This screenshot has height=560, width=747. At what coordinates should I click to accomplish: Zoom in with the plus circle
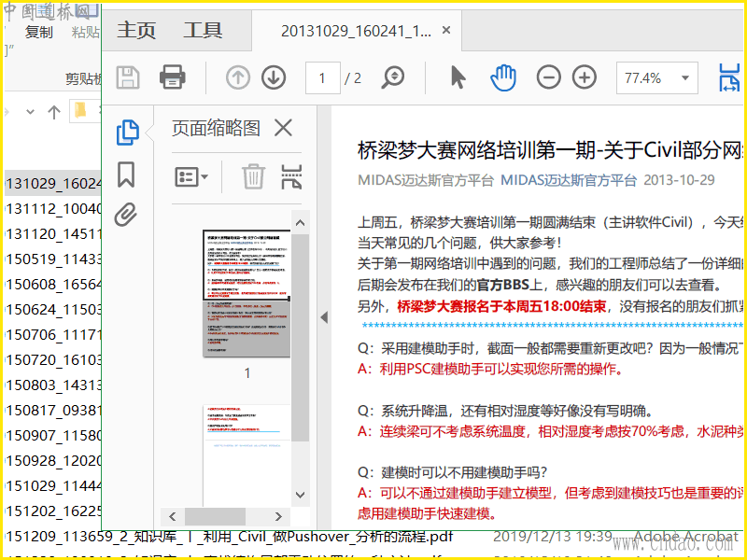pos(585,77)
